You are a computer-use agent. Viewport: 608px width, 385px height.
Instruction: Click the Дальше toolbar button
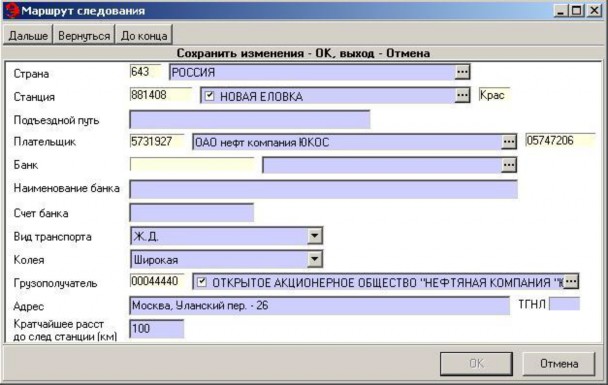point(28,35)
